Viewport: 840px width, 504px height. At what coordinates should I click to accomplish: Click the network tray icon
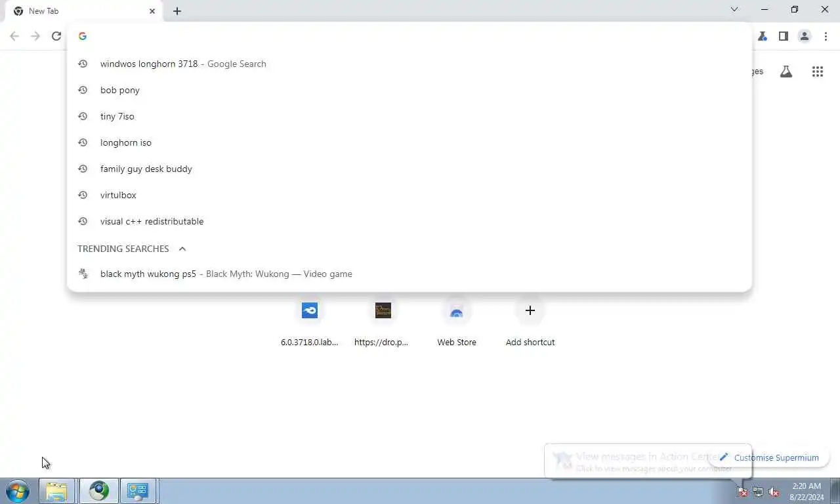click(x=758, y=492)
